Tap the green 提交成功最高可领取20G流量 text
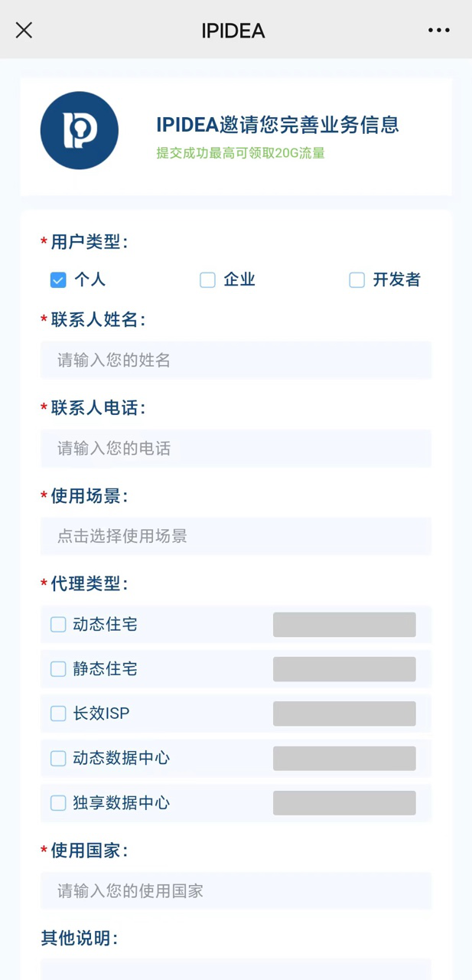 click(x=241, y=153)
